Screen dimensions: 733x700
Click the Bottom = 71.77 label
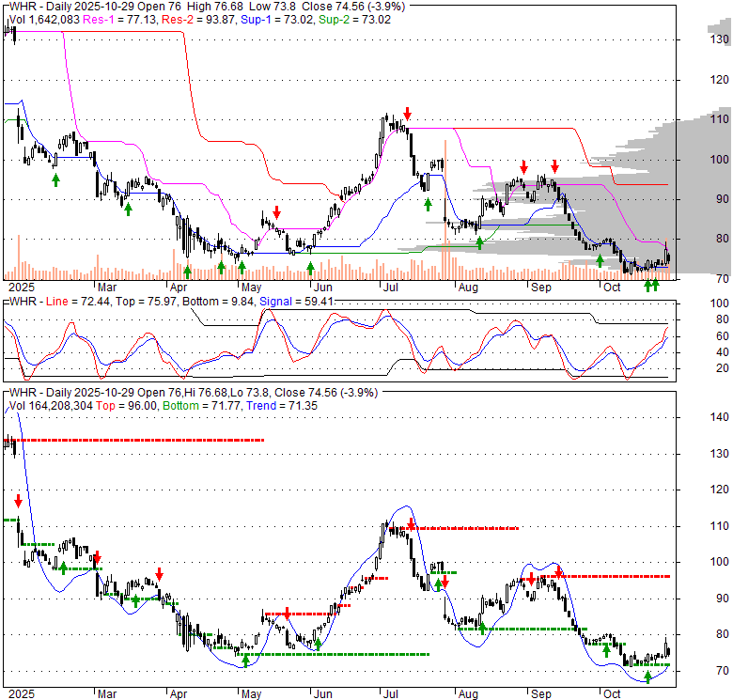[202, 406]
